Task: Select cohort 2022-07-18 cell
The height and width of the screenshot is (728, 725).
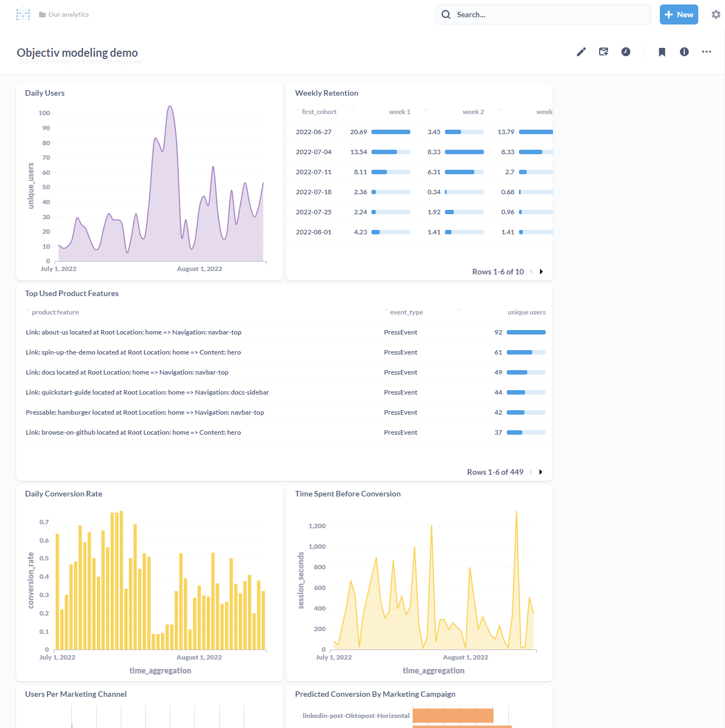Action: [x=313, y=192]
